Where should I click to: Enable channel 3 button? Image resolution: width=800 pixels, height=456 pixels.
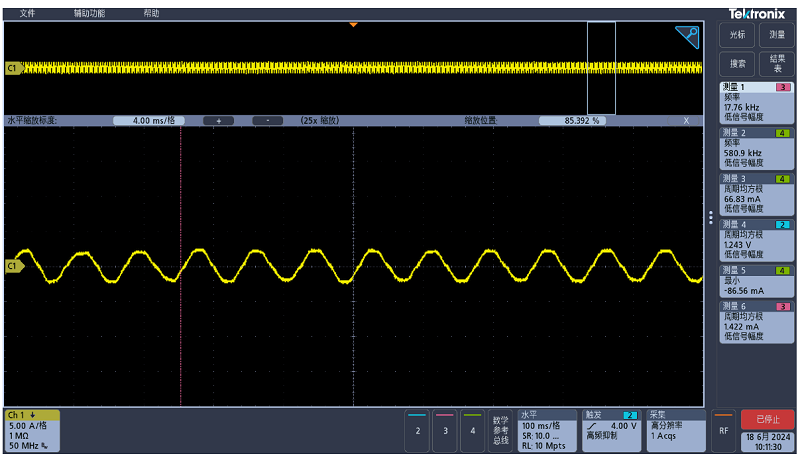pos(445,429)
